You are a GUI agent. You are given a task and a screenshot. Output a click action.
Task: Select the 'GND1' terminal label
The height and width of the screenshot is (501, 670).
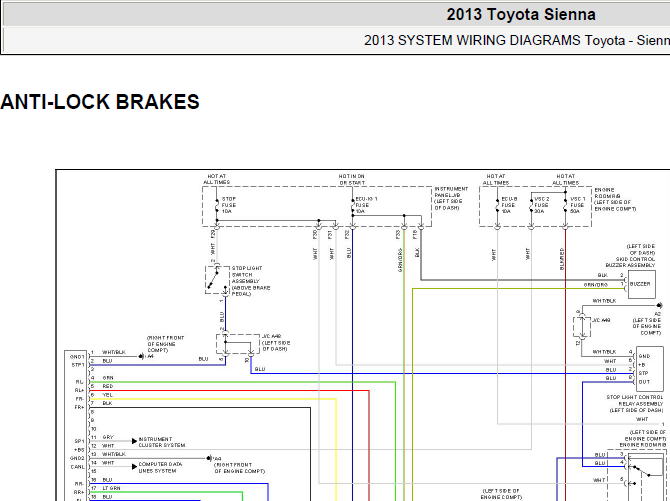[x=77, y=357]
